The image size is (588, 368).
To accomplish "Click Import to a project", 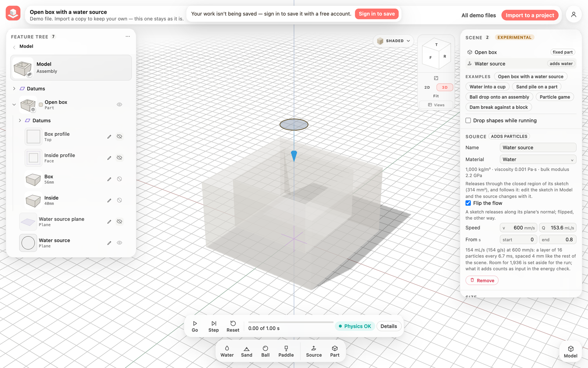I will tap(530, 15).
